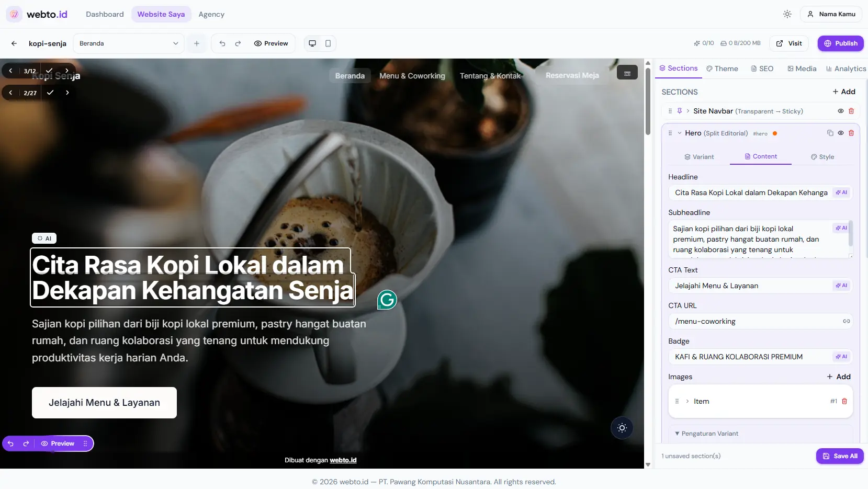Toggle visibility of Site Navbar section
This screenshot has width=868, height=489.
[x=841, y=111]
